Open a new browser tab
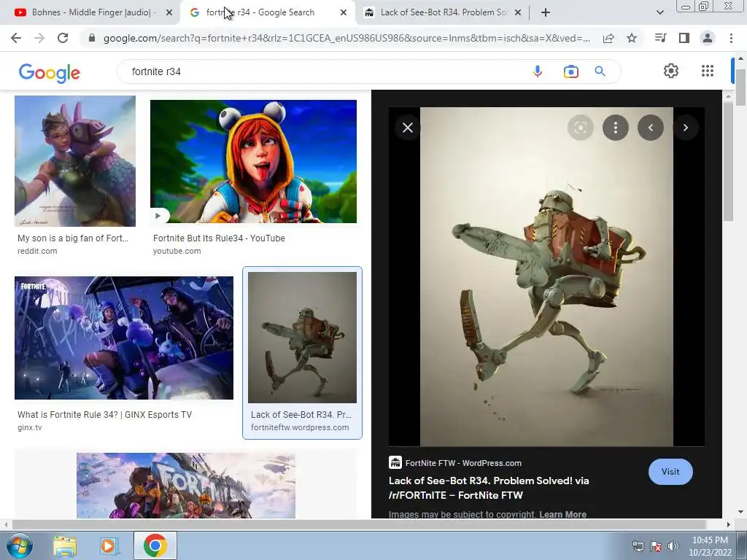 click(546, 12)
